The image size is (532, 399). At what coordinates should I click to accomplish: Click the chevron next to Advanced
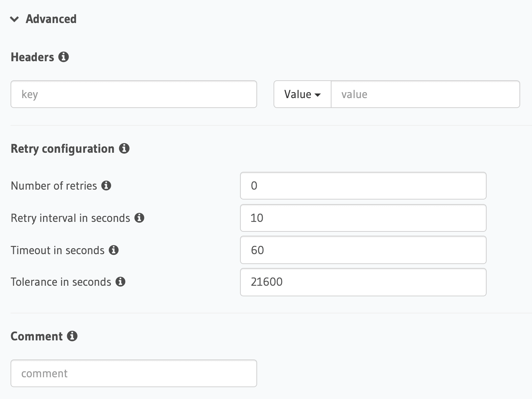pyautogui.click(x=14, y=19)
